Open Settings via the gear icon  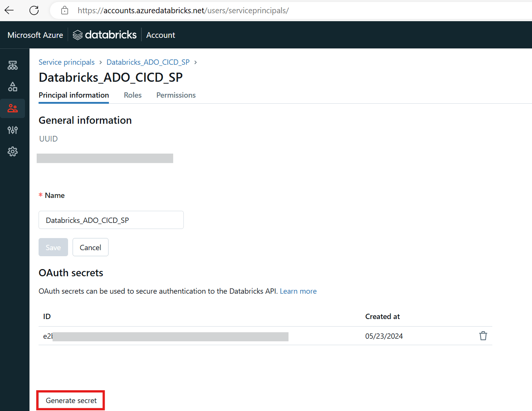pos(12,152)
